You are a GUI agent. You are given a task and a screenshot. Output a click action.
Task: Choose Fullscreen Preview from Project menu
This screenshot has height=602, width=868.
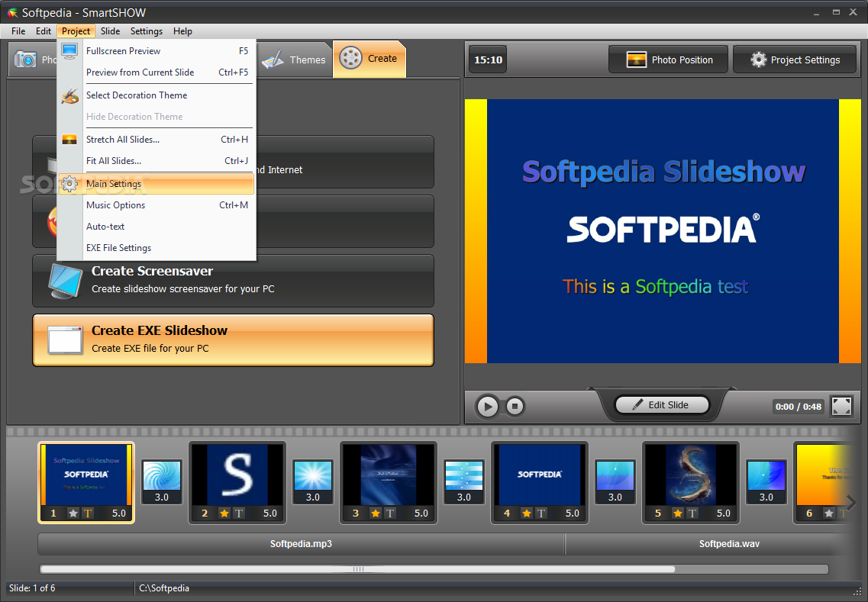[x=156, y=51]
